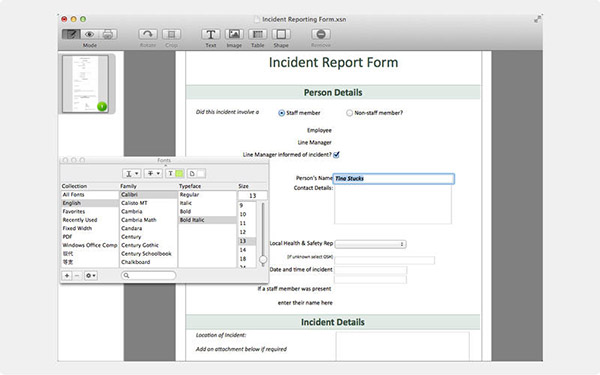This screenshot has height=375, width=600.
Task: Choose the Century Gothic font family
Action: (x=148, y=245)
